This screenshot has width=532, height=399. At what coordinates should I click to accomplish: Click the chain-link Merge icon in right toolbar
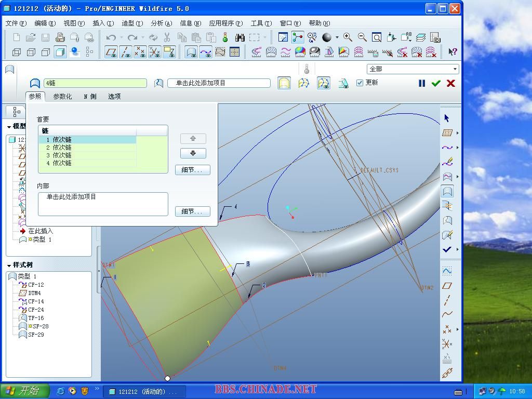[x=447, y=373]
